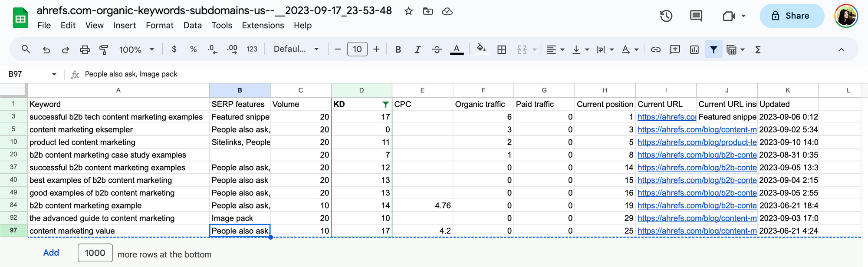Collapse the menus with up chevron
The width and height of the screenshot is (868, 267).
(x=841, y=49)
